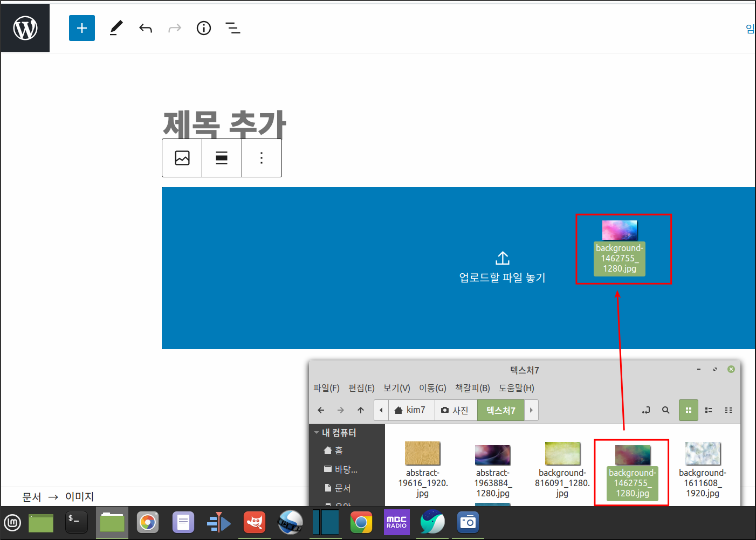Screen dimensions: 756x540
Task: Open the image block options kebab menu
Action: click(262, 157)
